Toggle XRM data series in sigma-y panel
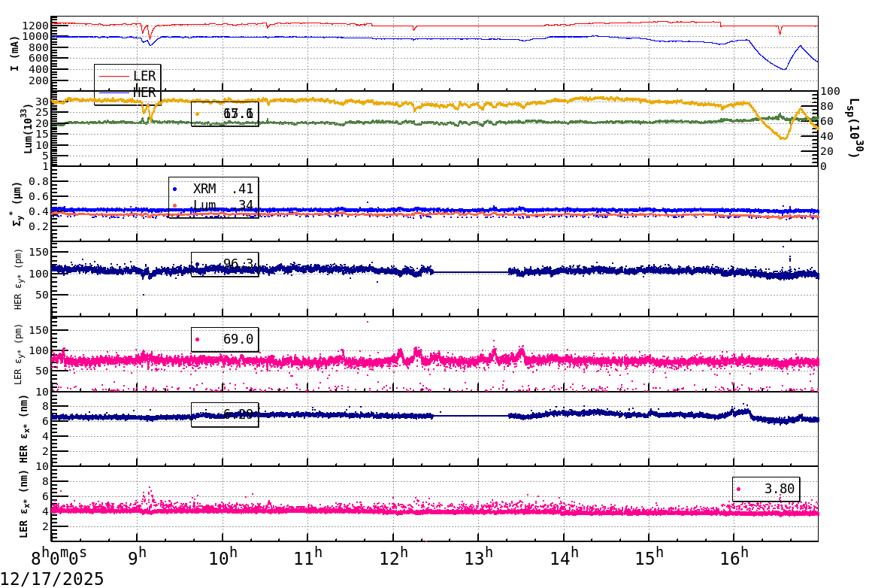 (x=207, y=189)
